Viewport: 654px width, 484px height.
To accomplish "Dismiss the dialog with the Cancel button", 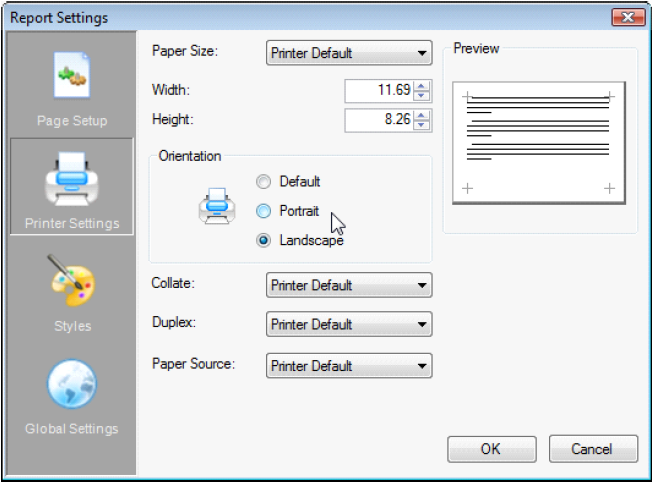I will 593,449.
